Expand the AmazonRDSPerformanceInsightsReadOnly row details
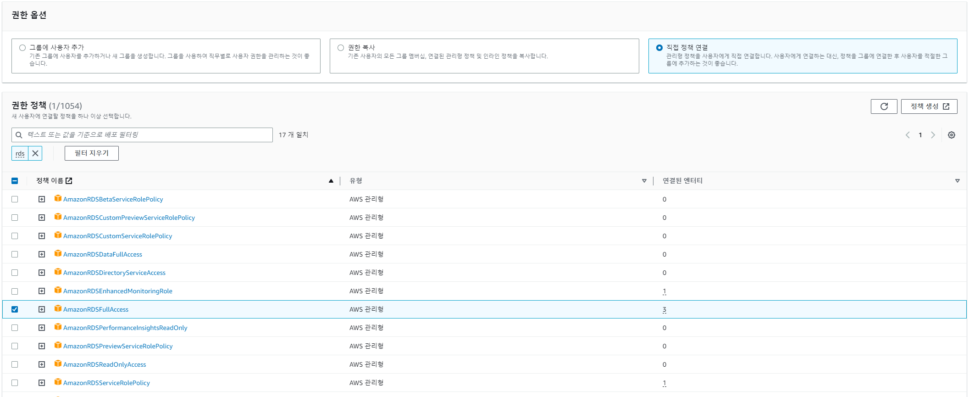 [x=42, y=328]
